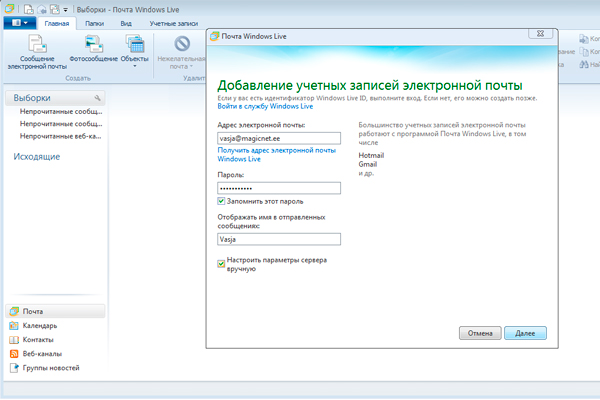Viewport: 600px width, 400px height.
Task: Select the Главная ribbon tab
Action: click(57, 23)
